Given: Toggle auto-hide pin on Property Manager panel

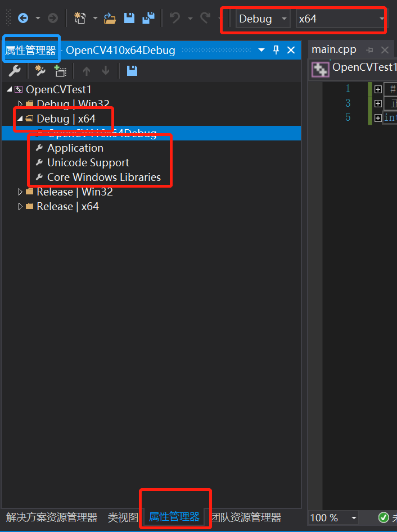Looking at the screenshot, I should 276,50.
